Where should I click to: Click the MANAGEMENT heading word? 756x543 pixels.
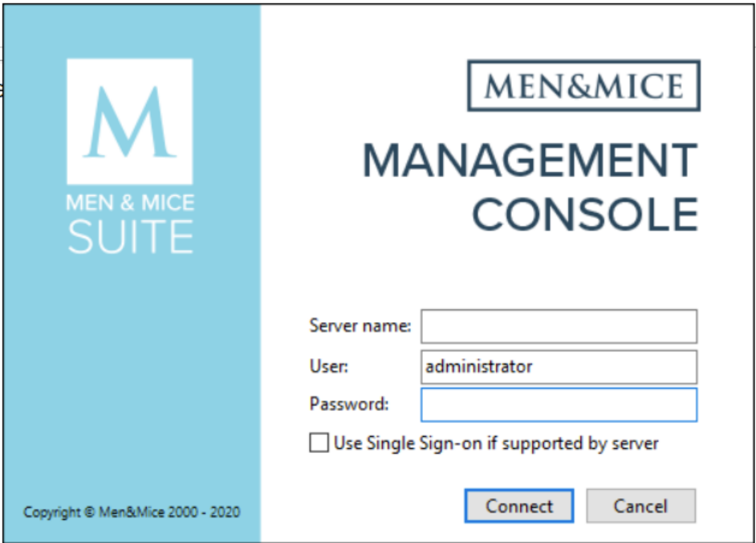point(530,161)
